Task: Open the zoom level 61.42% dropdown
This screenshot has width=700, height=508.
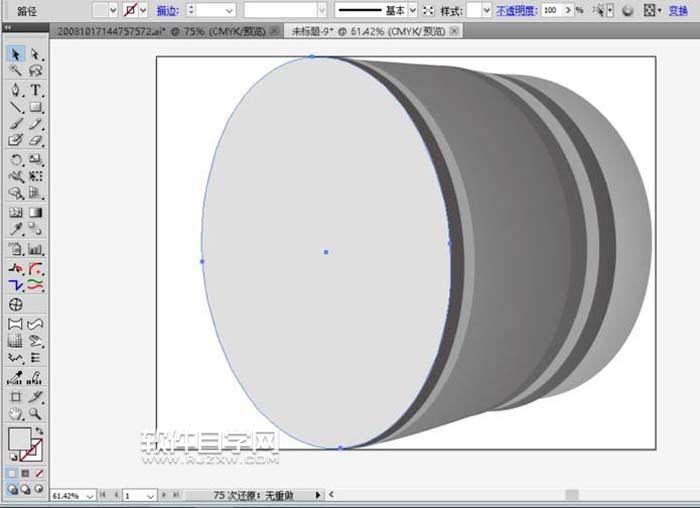Action: point(90,496)
